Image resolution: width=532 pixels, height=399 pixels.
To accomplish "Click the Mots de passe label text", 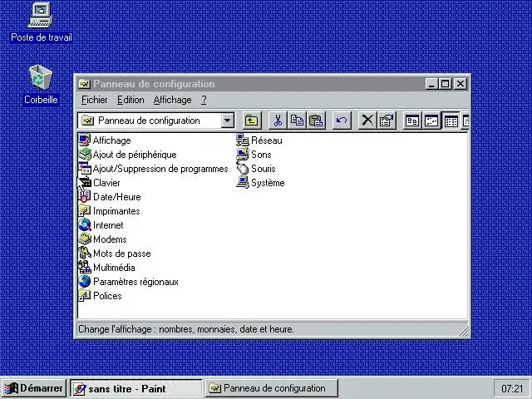I will (122, 254).
